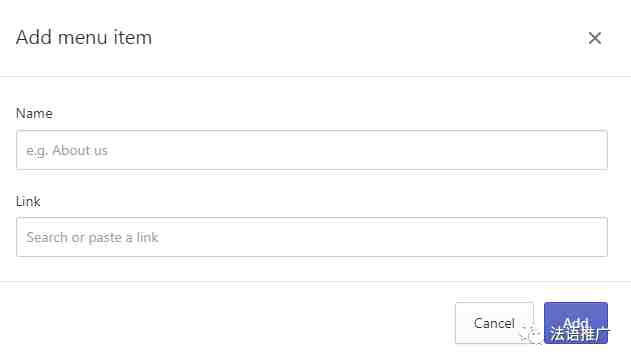Viewport: 631px width, 363px height.
Task: Click blank footer area left of Cancel
Action: pos(227,323)
